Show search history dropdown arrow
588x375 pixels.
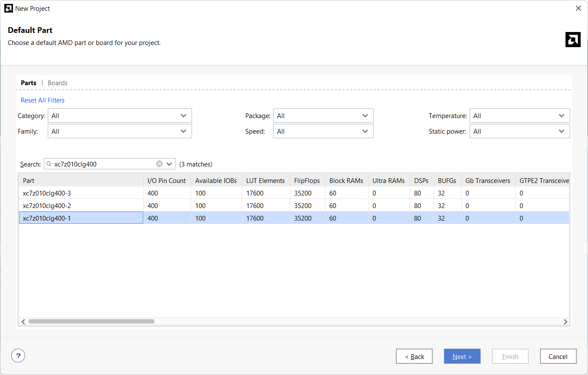[x=169, y=164]
